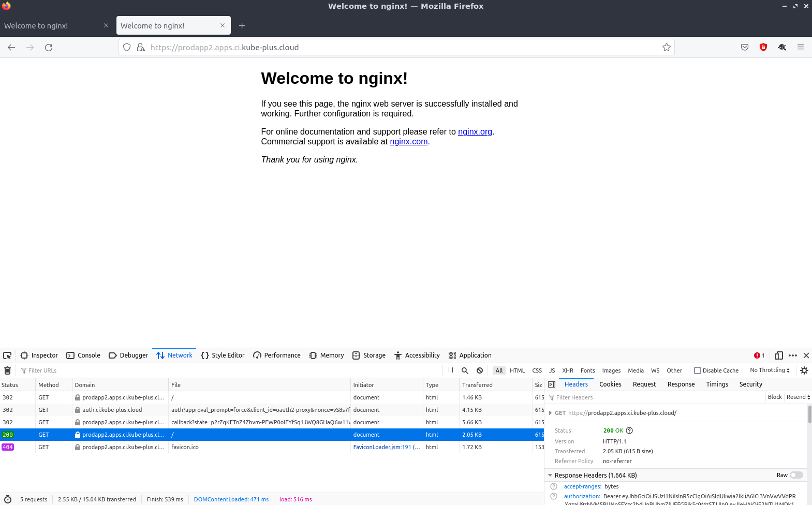Click the help icon for accept-ranges header
Screen dimensions: 812x505
pos(554,486)
